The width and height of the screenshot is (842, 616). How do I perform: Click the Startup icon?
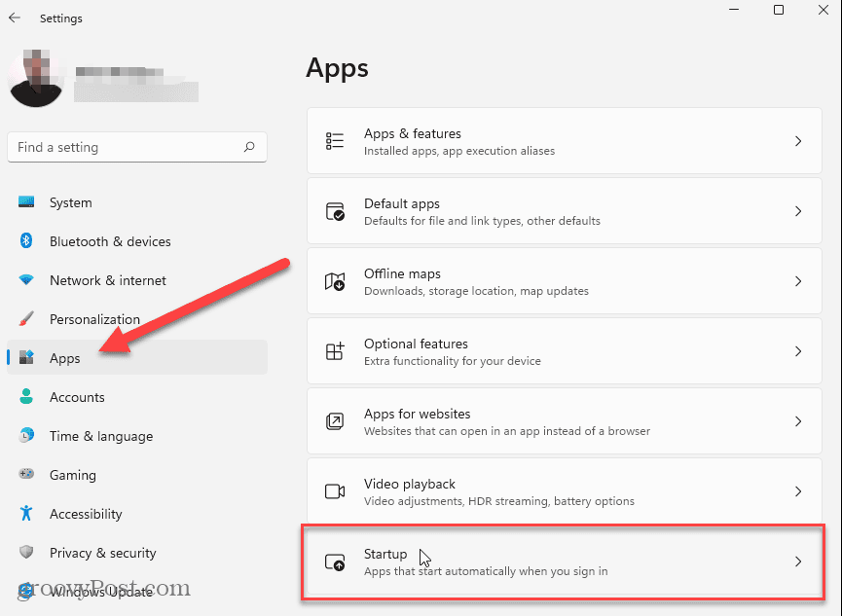point(335,562)
